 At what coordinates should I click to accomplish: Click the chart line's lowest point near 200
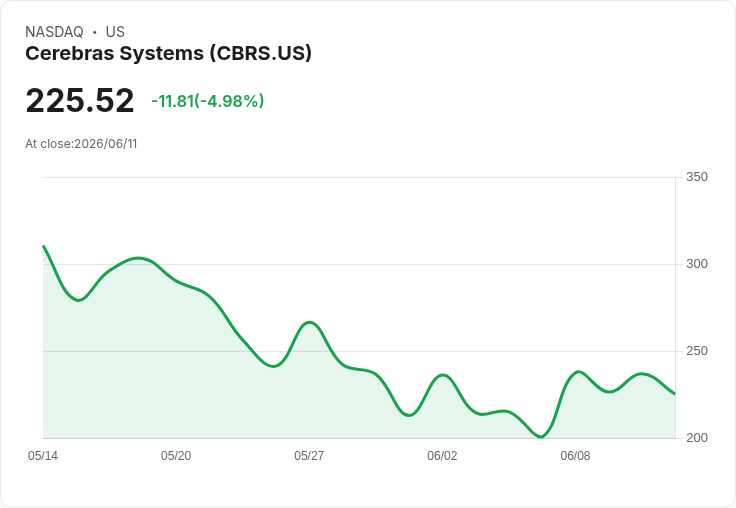[x=541, y=437]
